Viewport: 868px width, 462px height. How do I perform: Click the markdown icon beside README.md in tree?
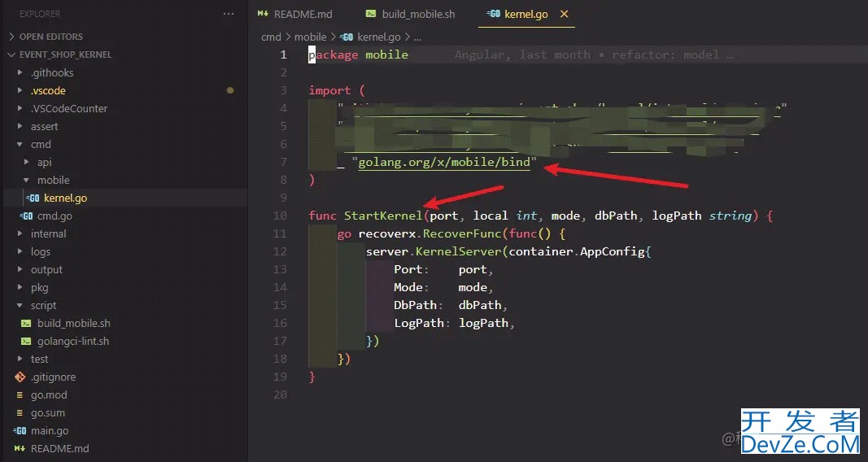pos(20,448)
